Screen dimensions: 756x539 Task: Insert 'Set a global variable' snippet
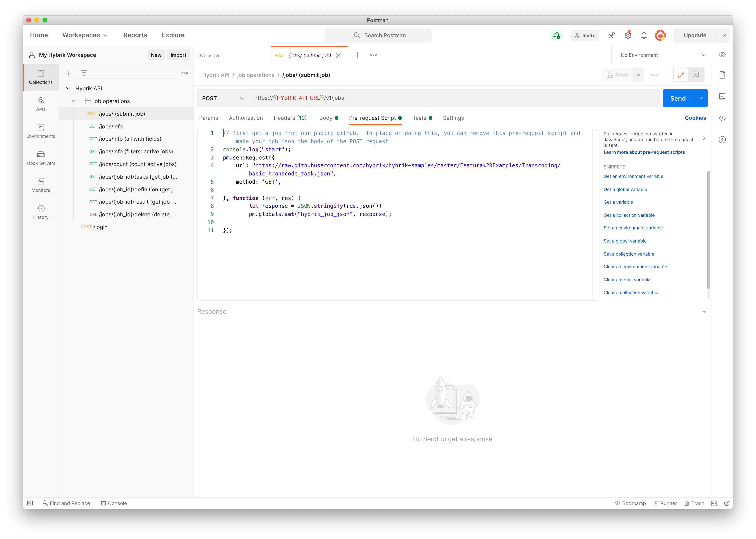625,241
